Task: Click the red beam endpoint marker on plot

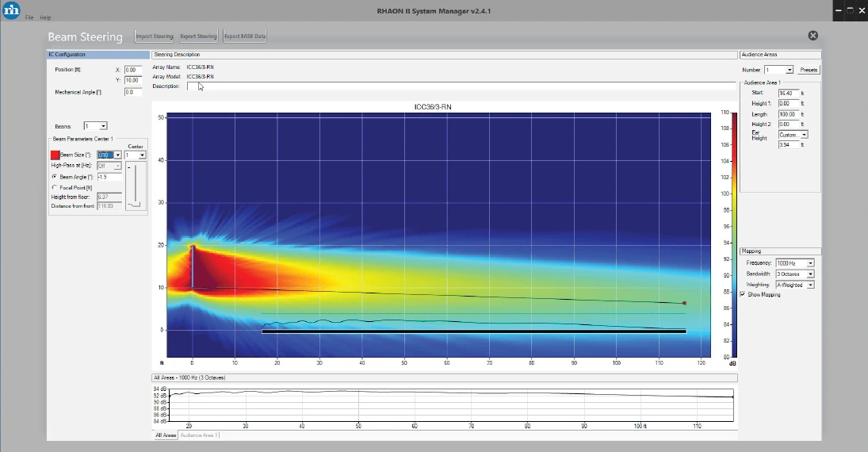Action: (684, 303)
